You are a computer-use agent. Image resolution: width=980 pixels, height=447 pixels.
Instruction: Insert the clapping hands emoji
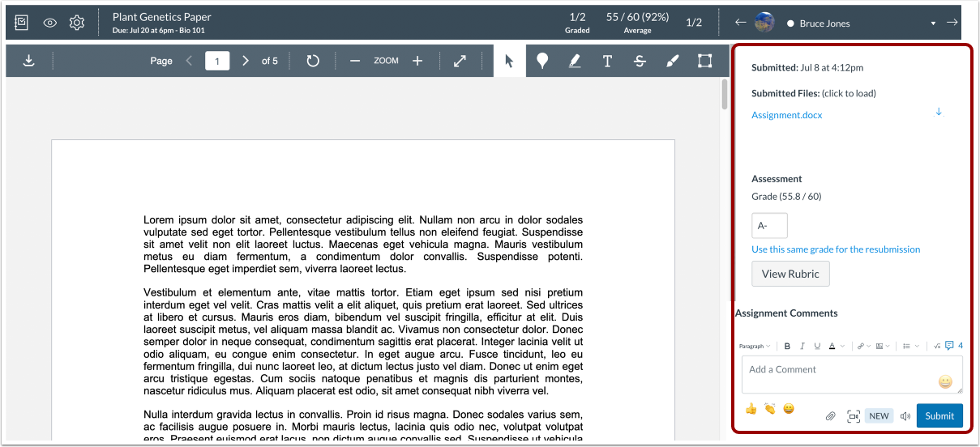click(x=769, y=409)
